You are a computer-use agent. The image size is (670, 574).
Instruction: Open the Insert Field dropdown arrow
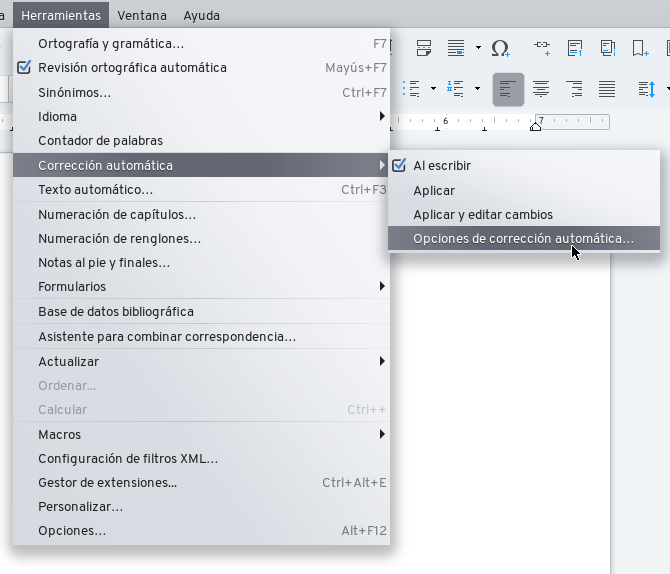point(478,48)
